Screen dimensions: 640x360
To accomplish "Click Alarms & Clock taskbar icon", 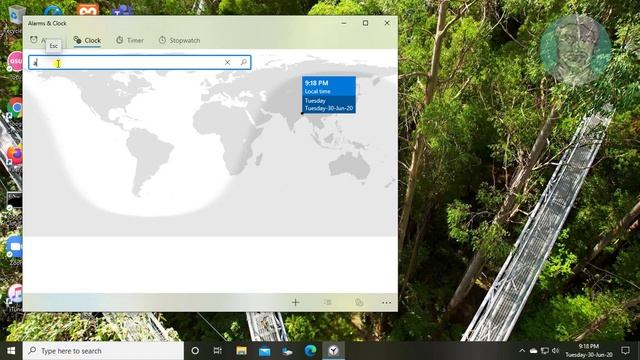I will click(333, 351).
